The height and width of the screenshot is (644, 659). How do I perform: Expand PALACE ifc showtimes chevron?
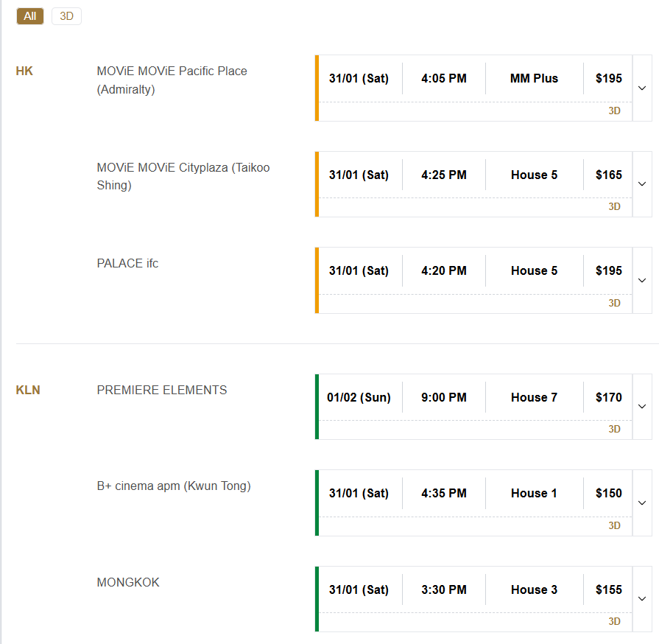pos(641,280)
